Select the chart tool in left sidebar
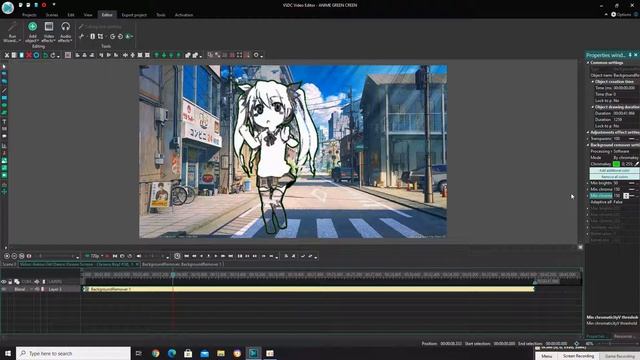The height and width of the screenshot is (360, 640). 4,145
